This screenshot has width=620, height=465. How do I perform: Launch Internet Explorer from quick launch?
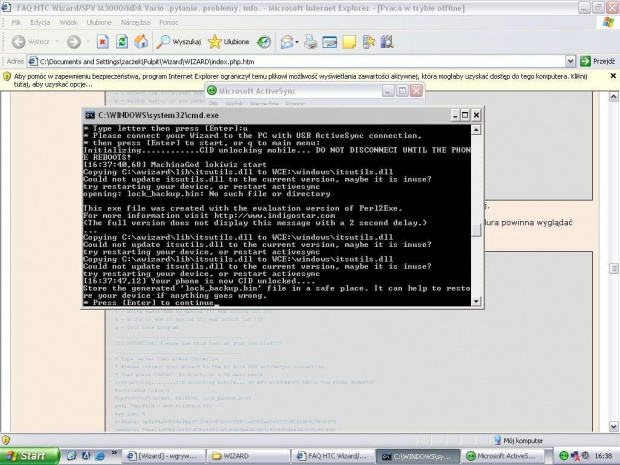click(x=100, y=456)
